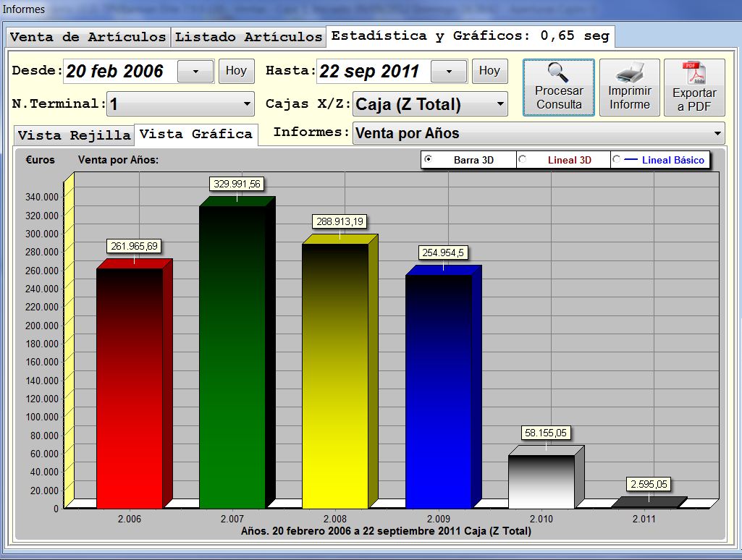Open the Desde date dropdown arrow
This screenshot has height=560, width=742.
click(195, 72)
